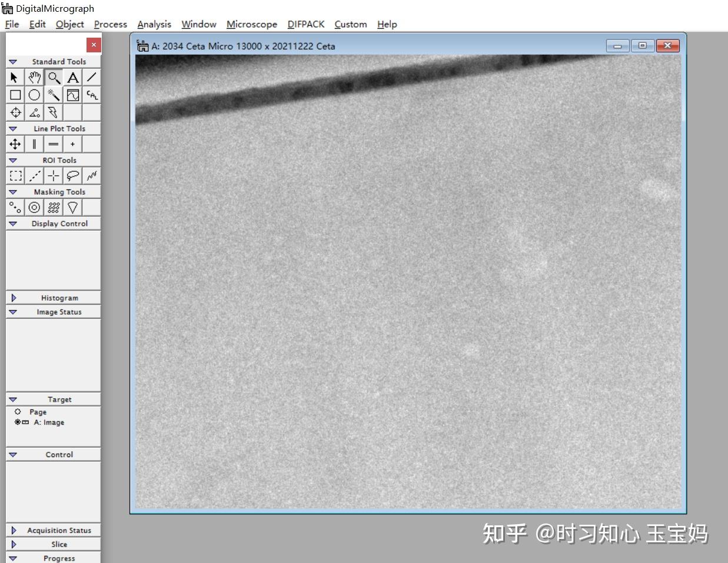Select the Rectangle annotation tool

(15, 94)
